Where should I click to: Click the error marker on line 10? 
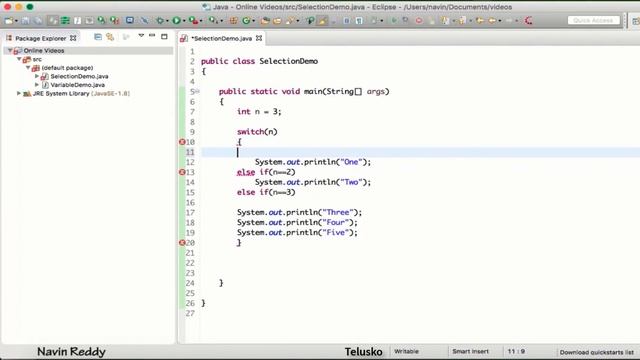[x=182, y=142]
